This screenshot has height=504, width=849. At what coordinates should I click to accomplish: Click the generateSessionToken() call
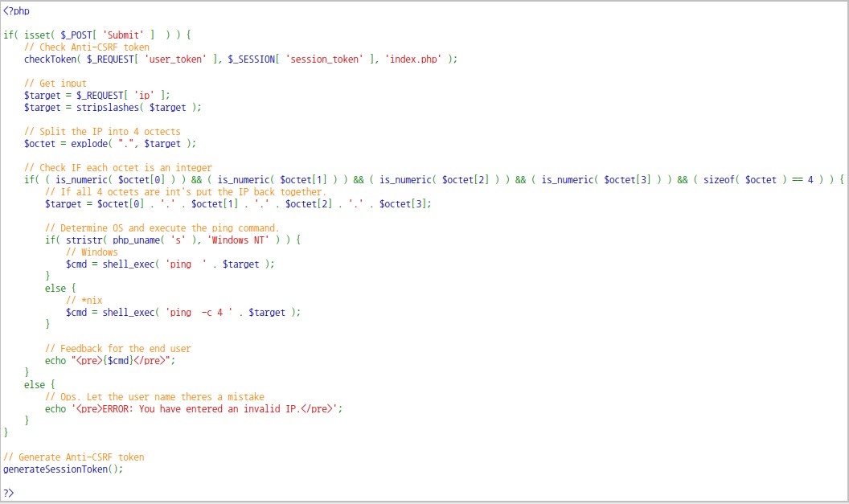[63, 469]
